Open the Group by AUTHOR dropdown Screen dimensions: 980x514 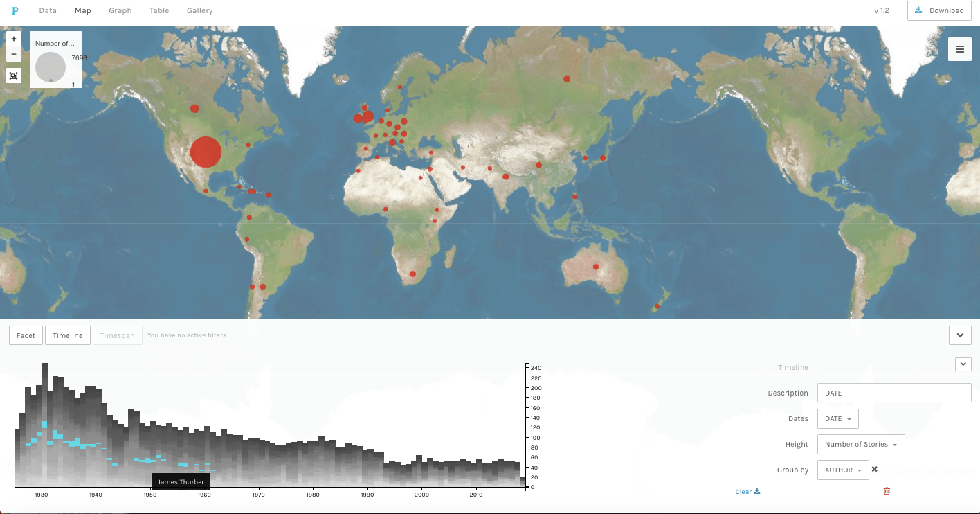843,470
